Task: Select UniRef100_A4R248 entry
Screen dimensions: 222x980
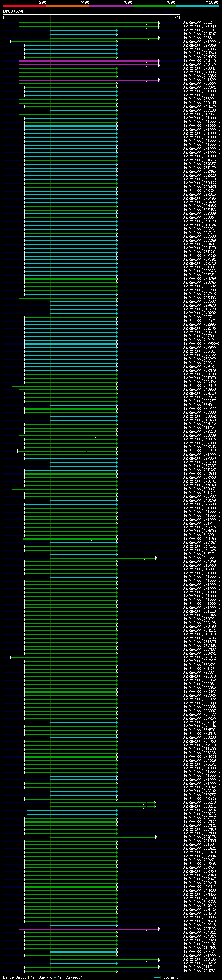Action: point(199,925)
